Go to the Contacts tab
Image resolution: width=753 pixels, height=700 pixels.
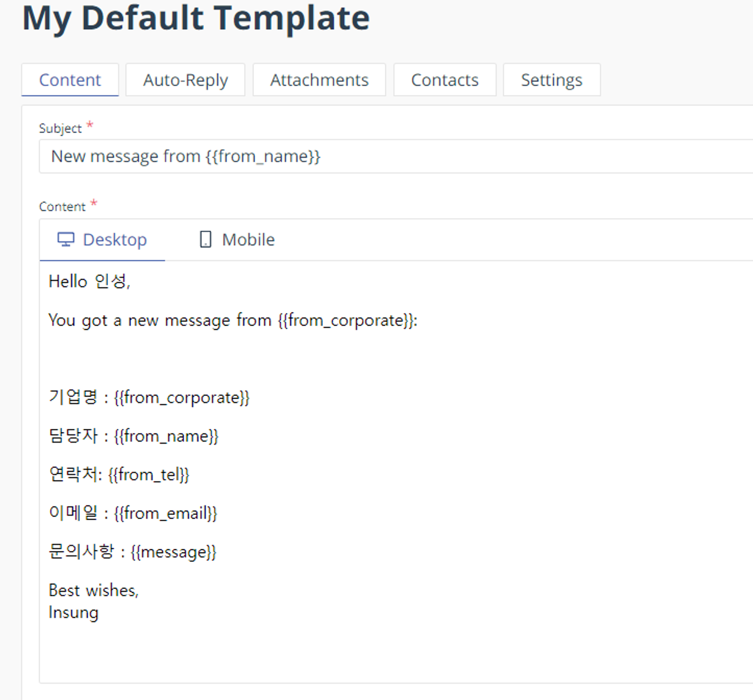(445, 80)
